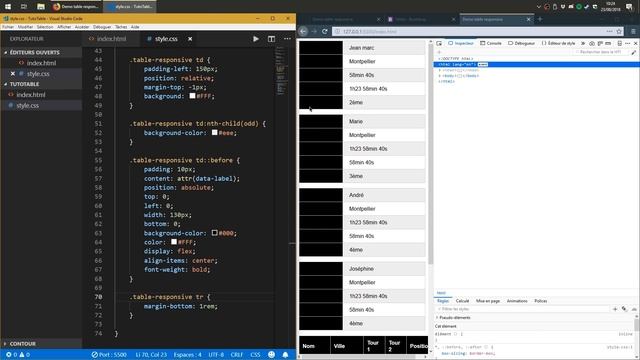
Task: Click the #FFF swatch on line 64
Action: pyautogui.click(x=173, y=242)
